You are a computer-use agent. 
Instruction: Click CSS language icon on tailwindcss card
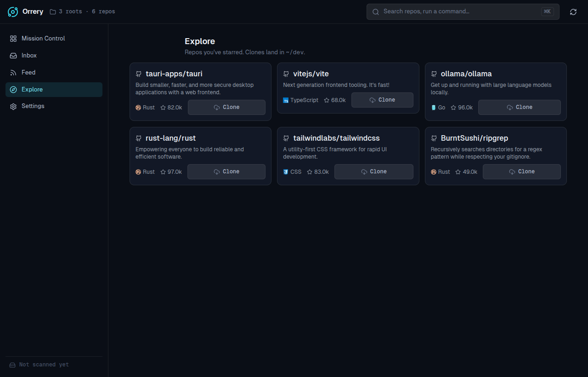[x=286, y=172]
